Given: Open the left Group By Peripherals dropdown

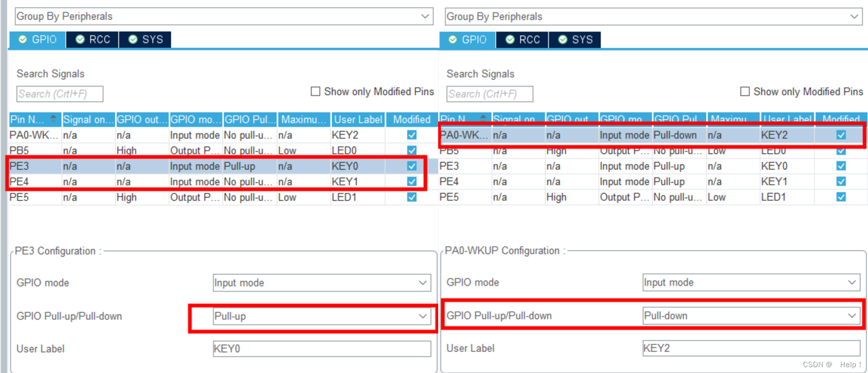Looking at the screenshot, I should (x=224, y=16).
